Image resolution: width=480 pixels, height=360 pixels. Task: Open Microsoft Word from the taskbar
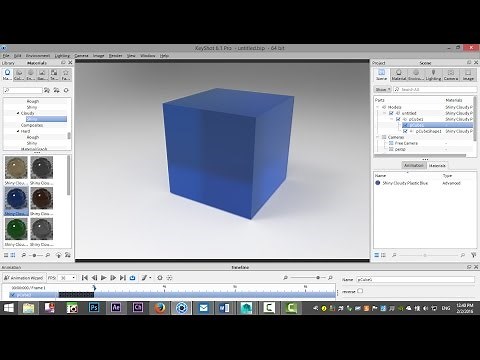pyautogui.click(x=224, y=308)
